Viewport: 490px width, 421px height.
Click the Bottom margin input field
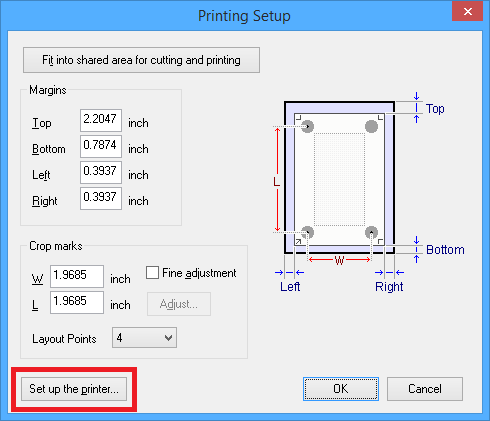coord(101,146)
